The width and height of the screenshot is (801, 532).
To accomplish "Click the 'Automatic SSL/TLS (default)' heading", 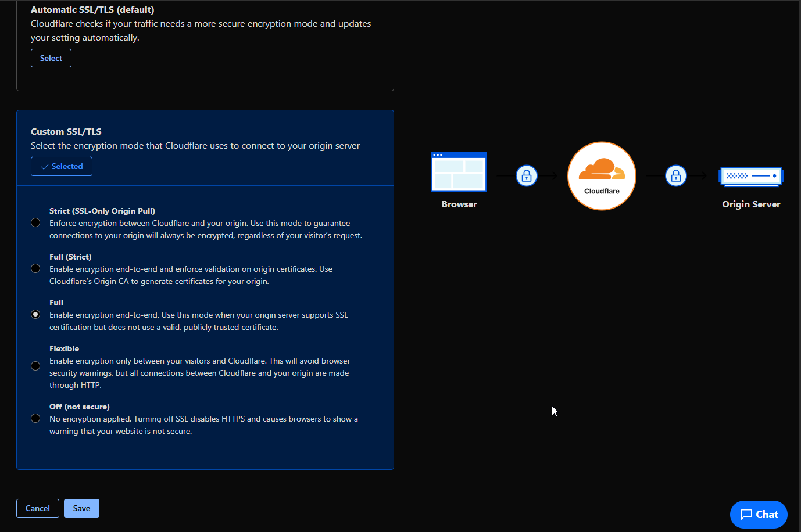I will pyautogui.click(x=92, y=10).
